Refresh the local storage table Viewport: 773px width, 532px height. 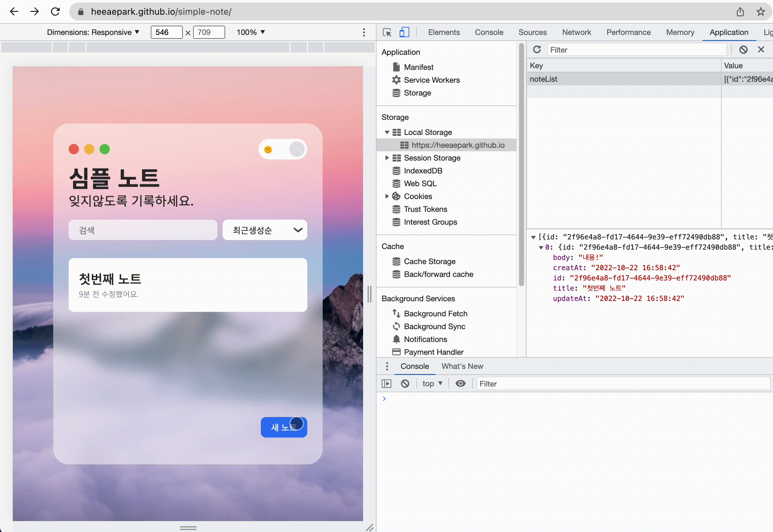pos(537,50)
